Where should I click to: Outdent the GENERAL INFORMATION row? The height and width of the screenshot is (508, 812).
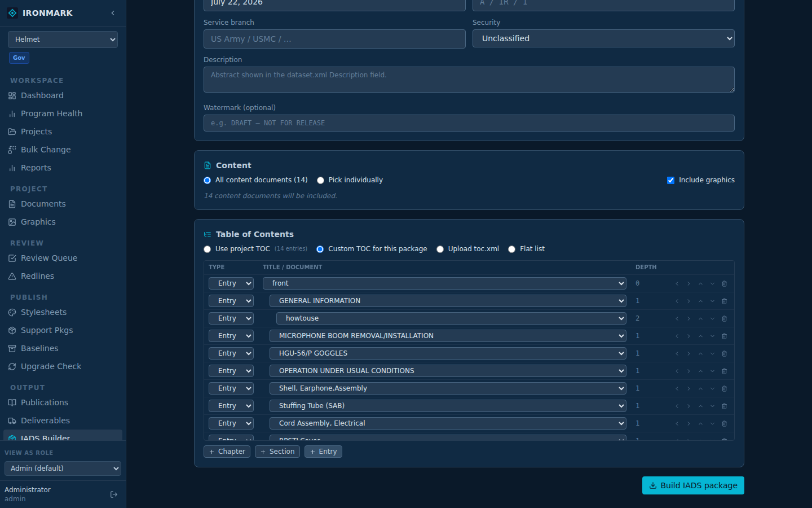[677, 301]
